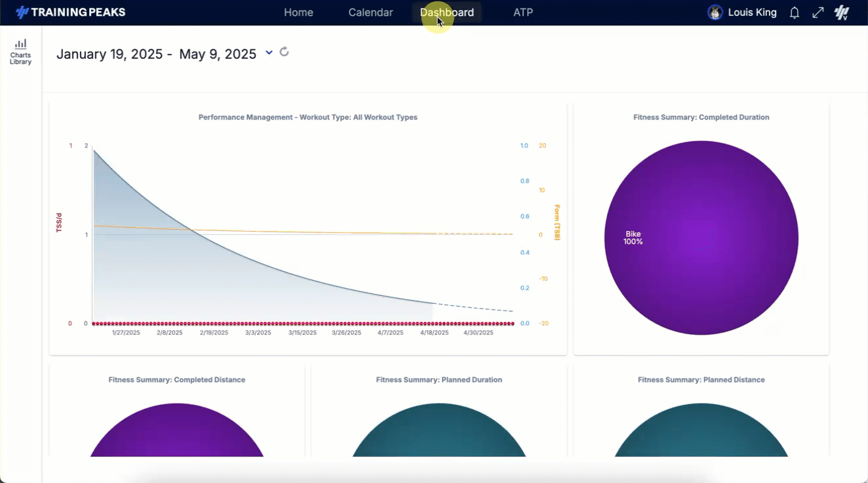Click the TrainingPeaks logo
868x483 pixels.
pyautogui.click(x=71, y=12)
